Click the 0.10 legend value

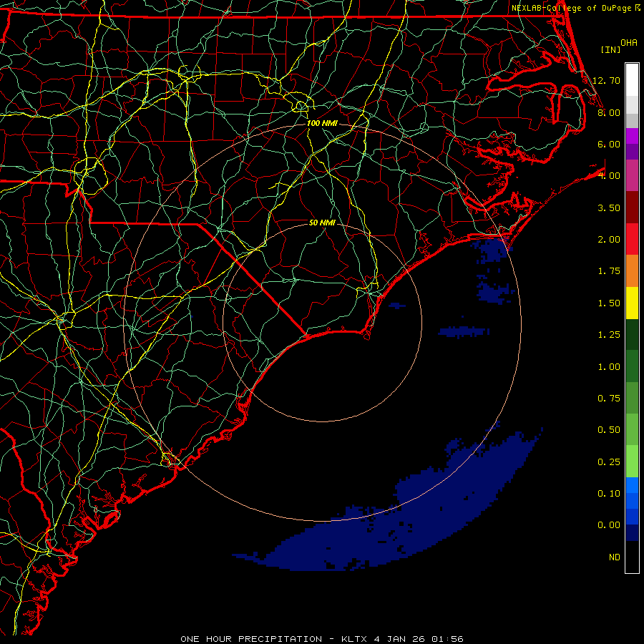[x=609, y=494]
